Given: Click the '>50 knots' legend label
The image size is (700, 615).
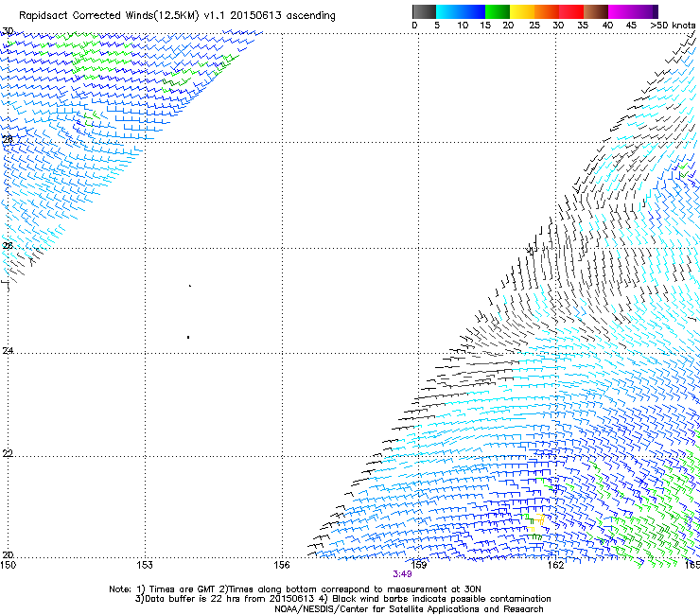Looking at the screenshot, I should click(673, 26).
